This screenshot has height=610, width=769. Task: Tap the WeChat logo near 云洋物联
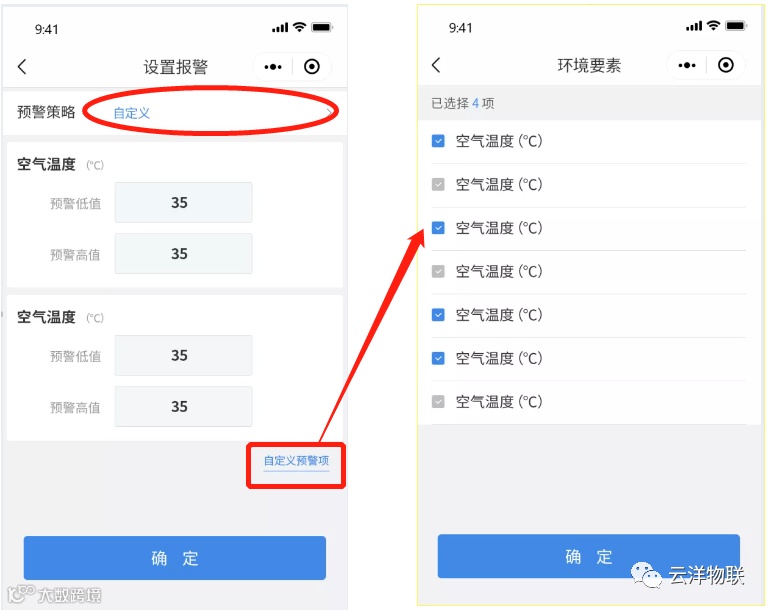coord(646,575)
